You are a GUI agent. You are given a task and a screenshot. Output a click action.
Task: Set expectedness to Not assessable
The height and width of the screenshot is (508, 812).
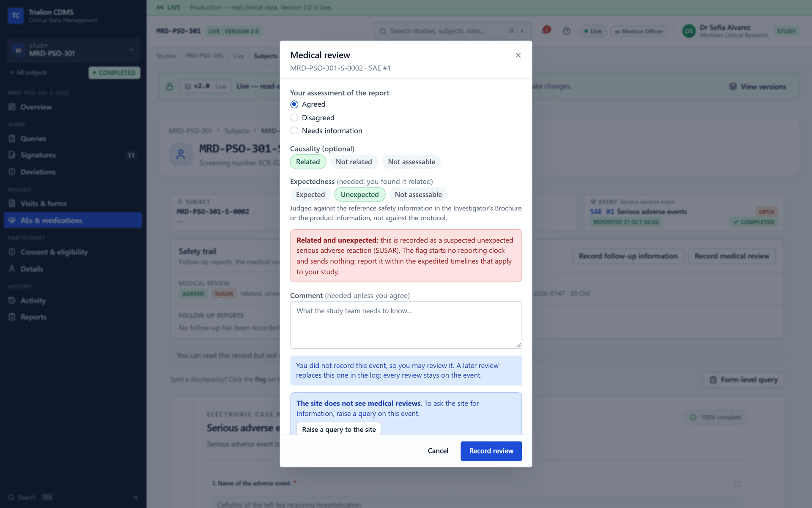pyautogui.click(x=418, y=195)
